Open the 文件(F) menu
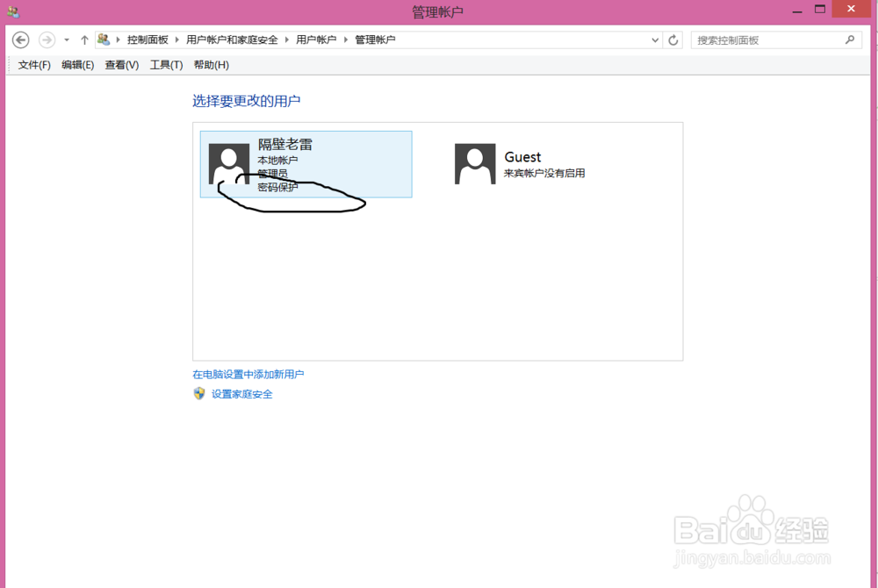878x588 pixels. pos(33,64)
